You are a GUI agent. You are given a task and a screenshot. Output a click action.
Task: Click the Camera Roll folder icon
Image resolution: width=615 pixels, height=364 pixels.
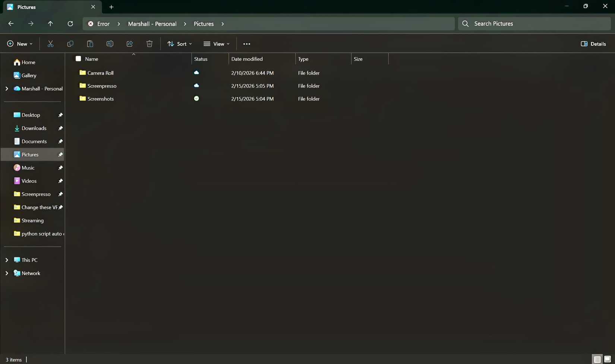[83, 73]
